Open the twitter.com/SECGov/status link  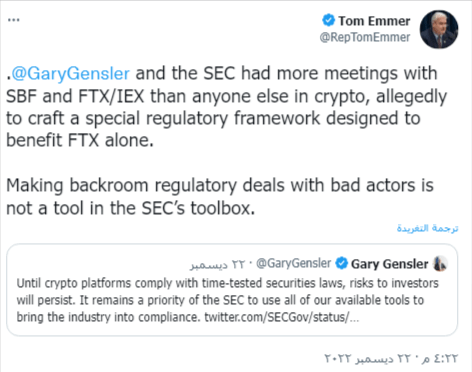(282, 317)
